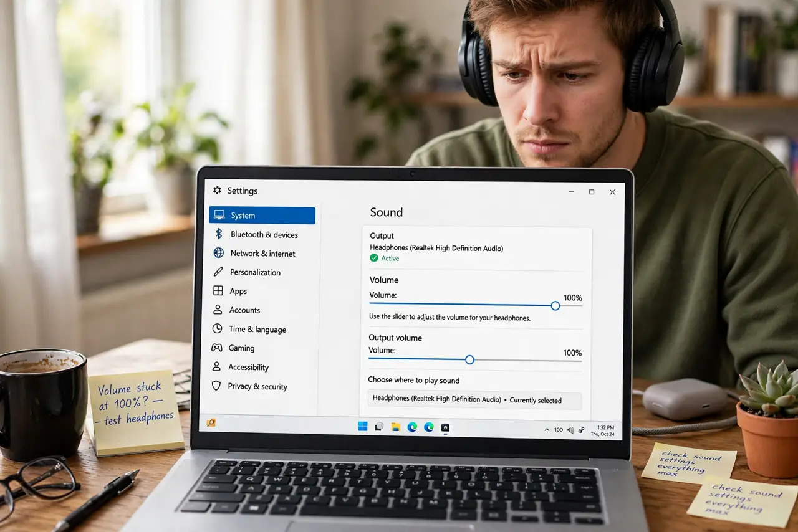
Task: Click the link icon in the system tray
Action: click(x=582, y=430)
